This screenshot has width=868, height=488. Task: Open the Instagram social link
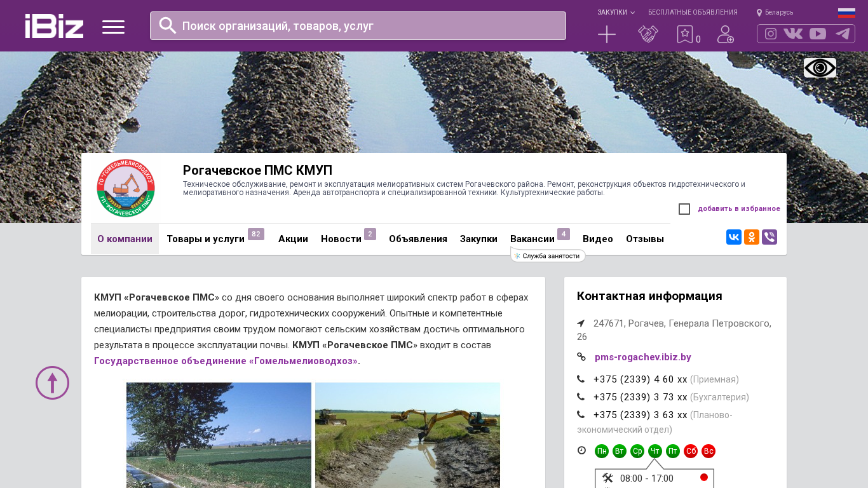click(771, 34)
